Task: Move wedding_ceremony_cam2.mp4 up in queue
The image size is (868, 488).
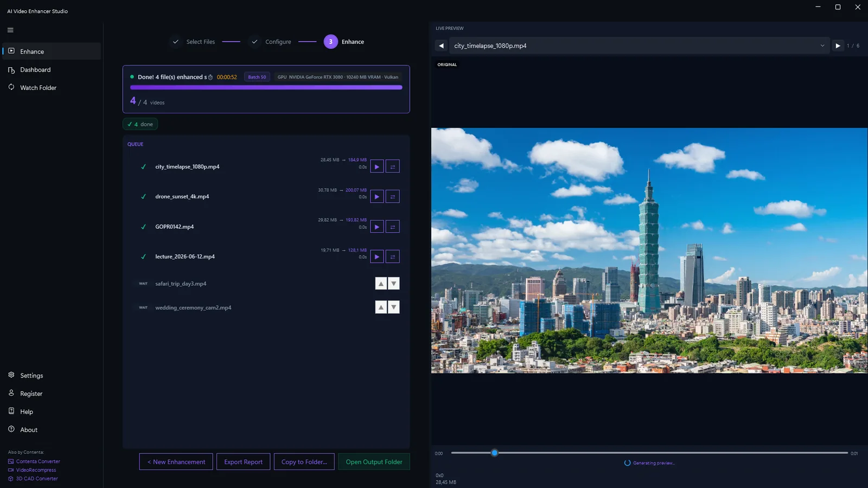Action: pos(381,307)
